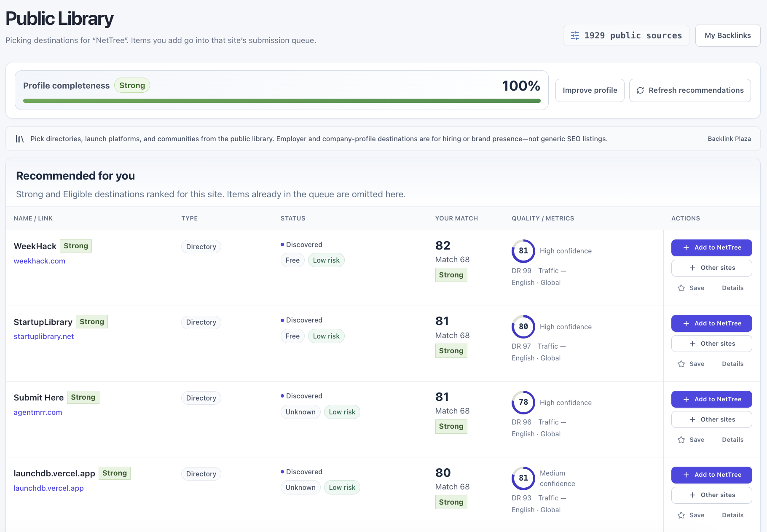767x532 pixels.
Task: Click the QUALITY / METRICS column header
Action: tap(543, 218)
